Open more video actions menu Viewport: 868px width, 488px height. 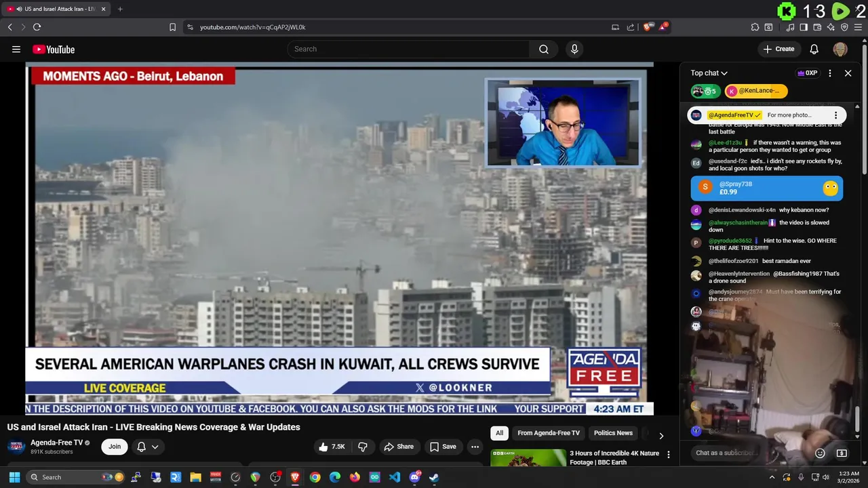click(475, 447)
